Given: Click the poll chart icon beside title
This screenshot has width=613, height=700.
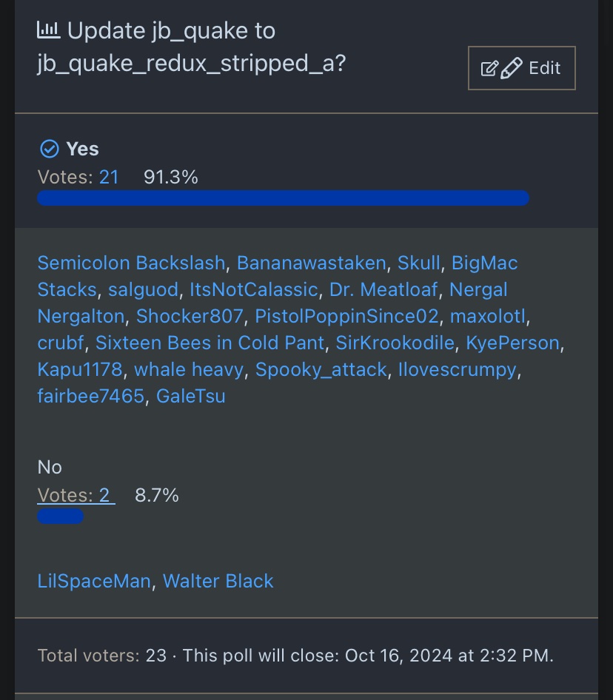Looking at the screenshot, I should point(48,30).
